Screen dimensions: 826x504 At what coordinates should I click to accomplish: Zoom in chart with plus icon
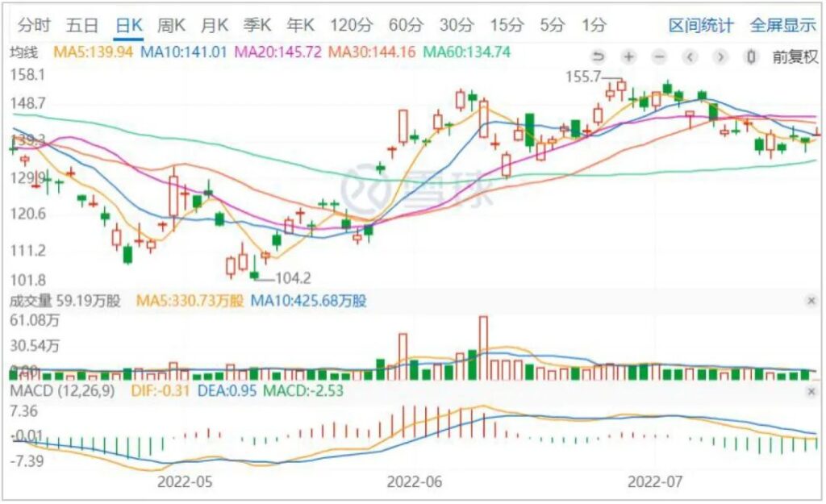click(628, 56)
